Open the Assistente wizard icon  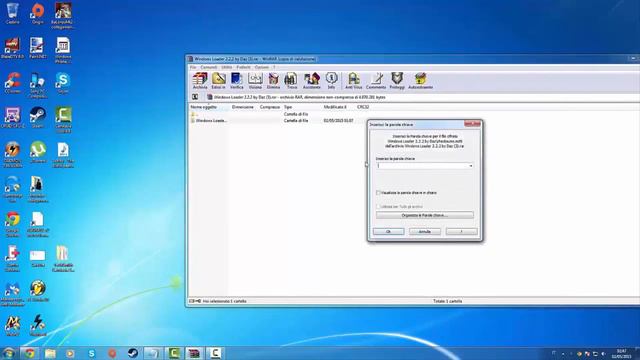312,81
